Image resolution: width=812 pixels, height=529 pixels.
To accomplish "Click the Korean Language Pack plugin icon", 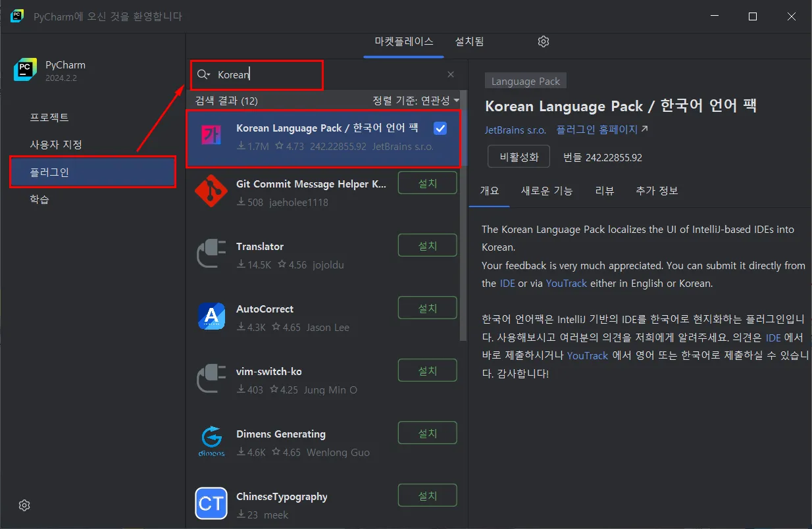I will 211,135.
